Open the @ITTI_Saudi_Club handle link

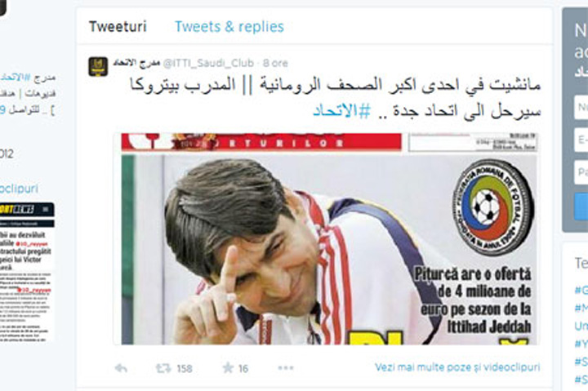click(208, 64)
